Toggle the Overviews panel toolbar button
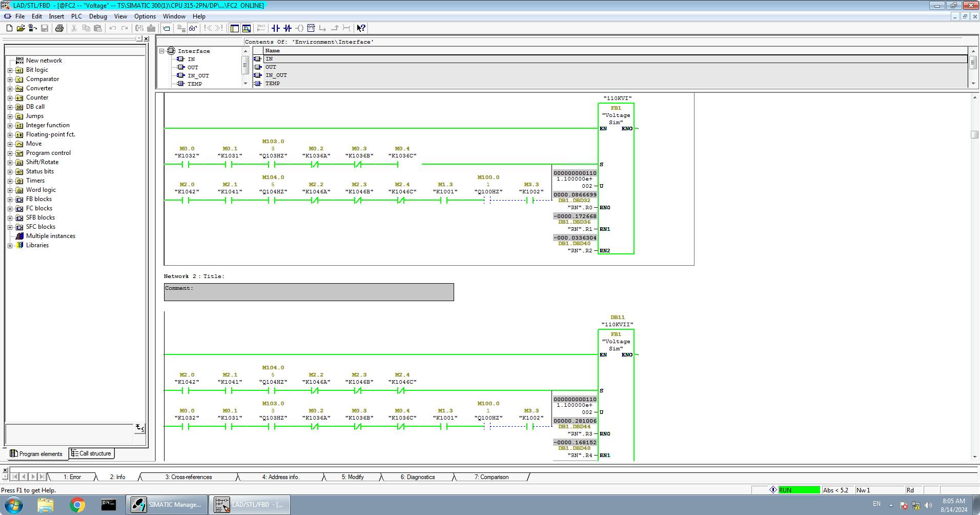The width and height of the screenshot is (980, 515). 235,28
